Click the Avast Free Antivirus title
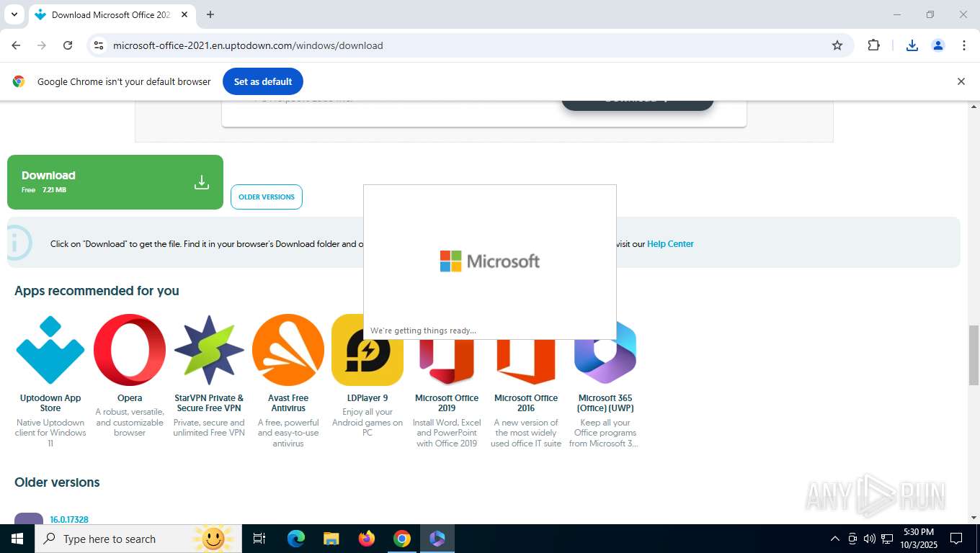Screen dimensions: 980x553 click(288, 403)
